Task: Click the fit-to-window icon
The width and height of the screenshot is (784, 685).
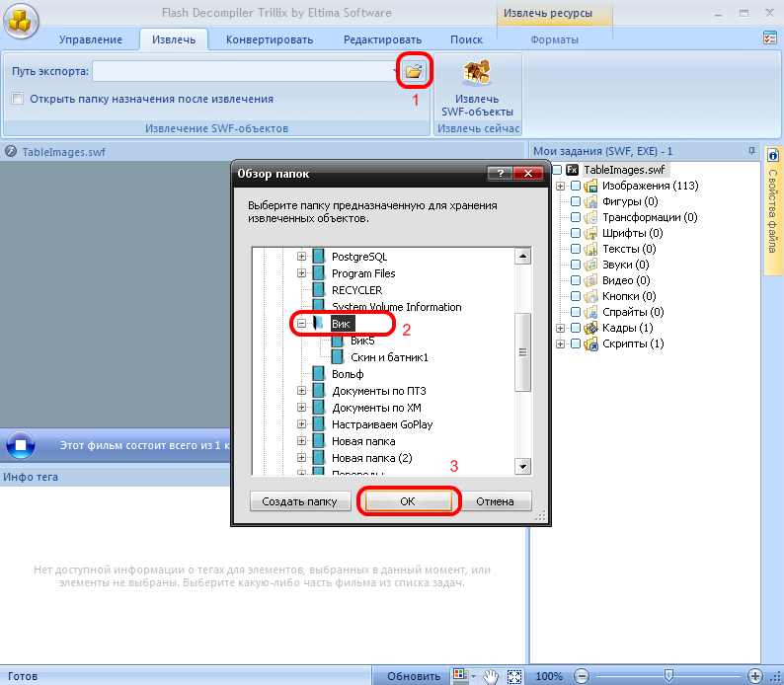Action: pos(514,676)
